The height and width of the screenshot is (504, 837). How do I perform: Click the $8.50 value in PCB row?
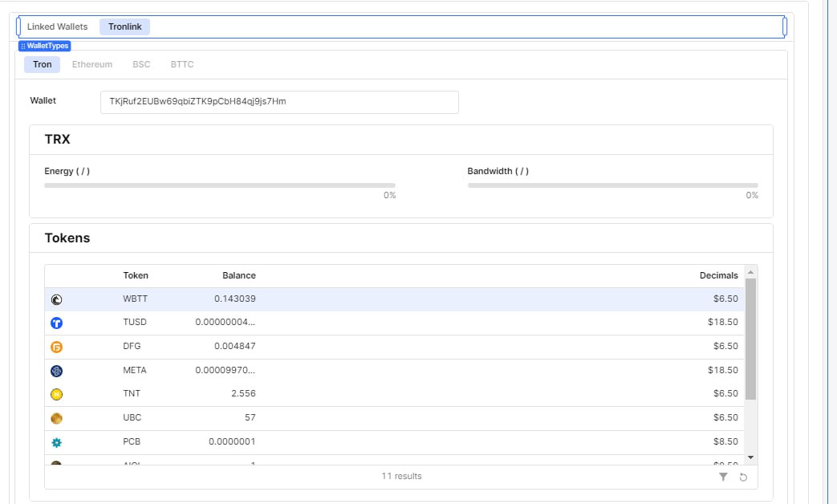[x=726, y=442]
